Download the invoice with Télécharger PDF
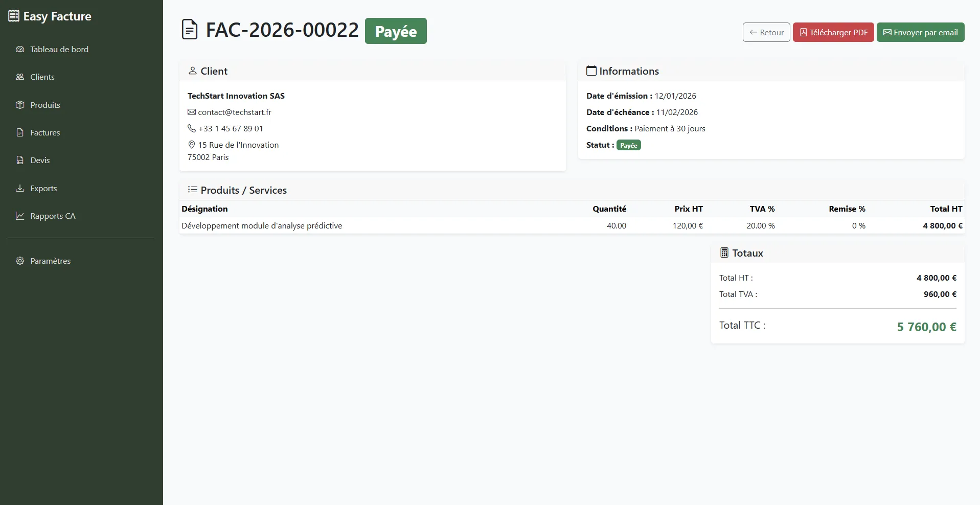 [833, 32]
